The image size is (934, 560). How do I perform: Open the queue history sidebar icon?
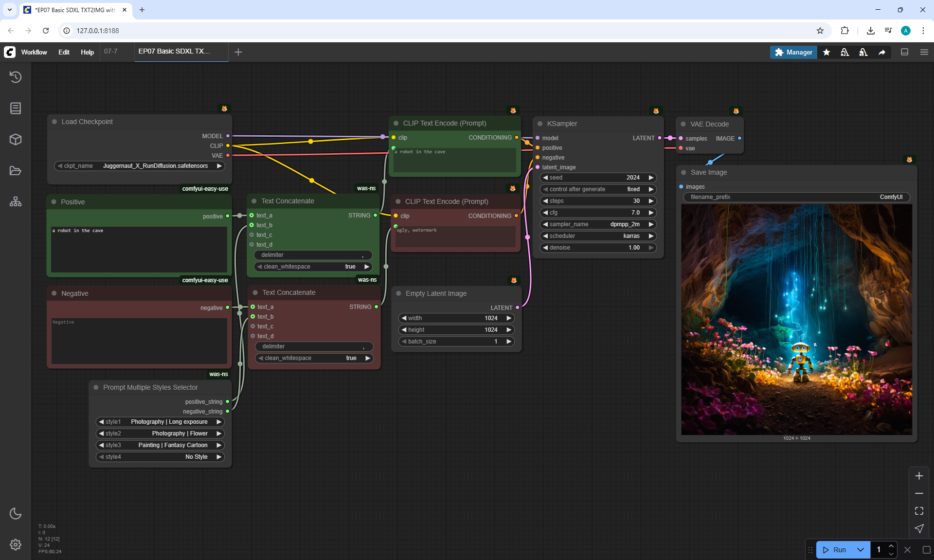16,77
